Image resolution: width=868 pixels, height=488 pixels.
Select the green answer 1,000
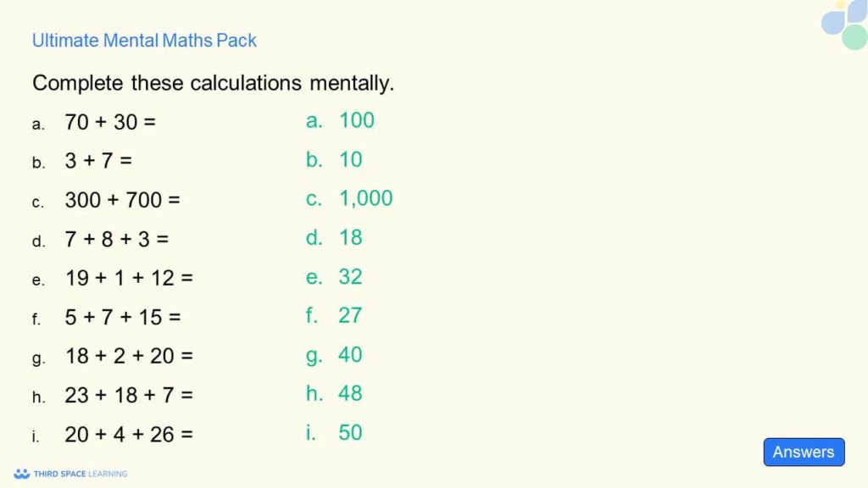[365, 198]
